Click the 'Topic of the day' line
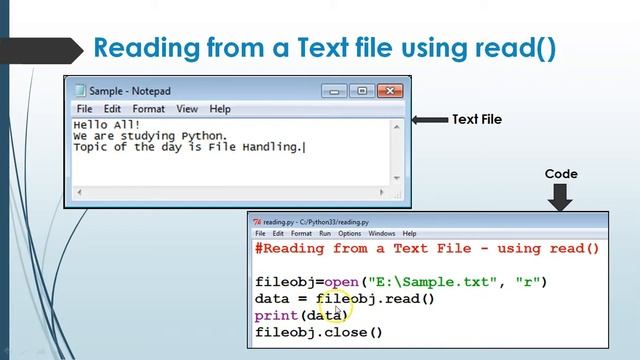Screen dimensions: 640x360 188,147
